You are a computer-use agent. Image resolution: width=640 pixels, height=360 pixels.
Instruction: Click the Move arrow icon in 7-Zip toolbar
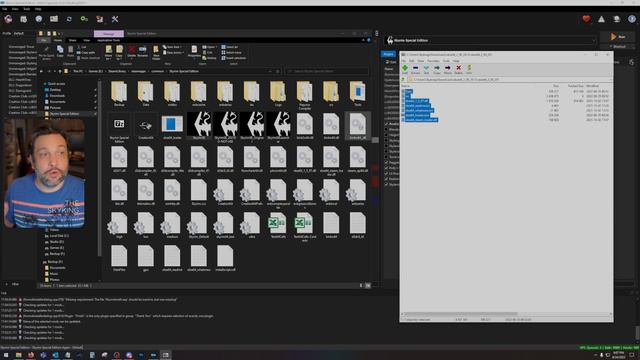448,69
